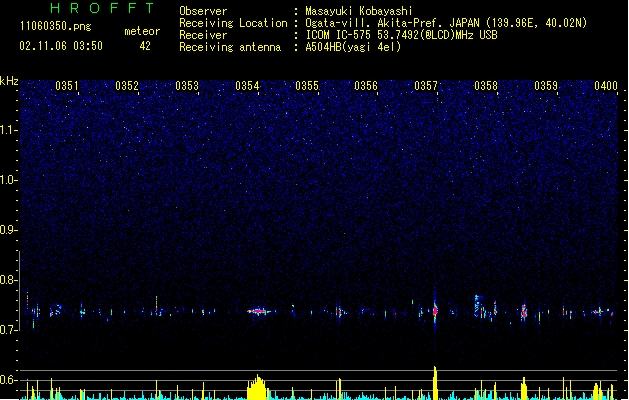Click the 0.7 frequency axis label

point(8,330)
